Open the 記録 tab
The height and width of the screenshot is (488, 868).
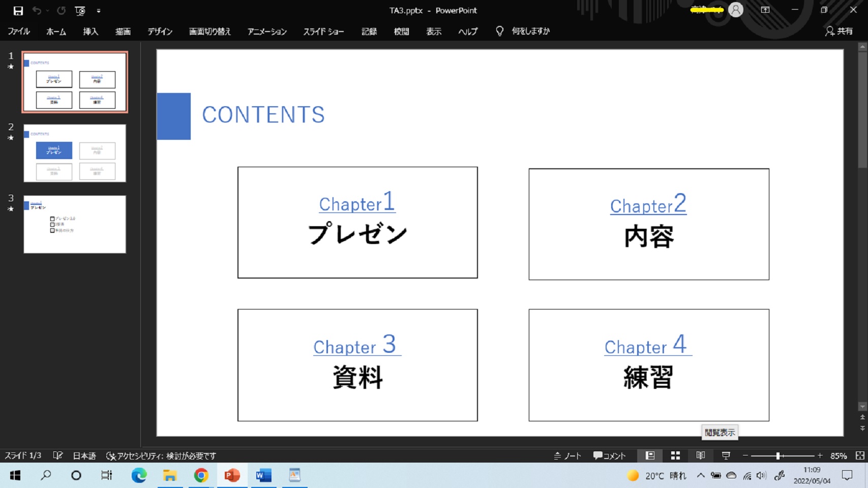tap(369, 32)
